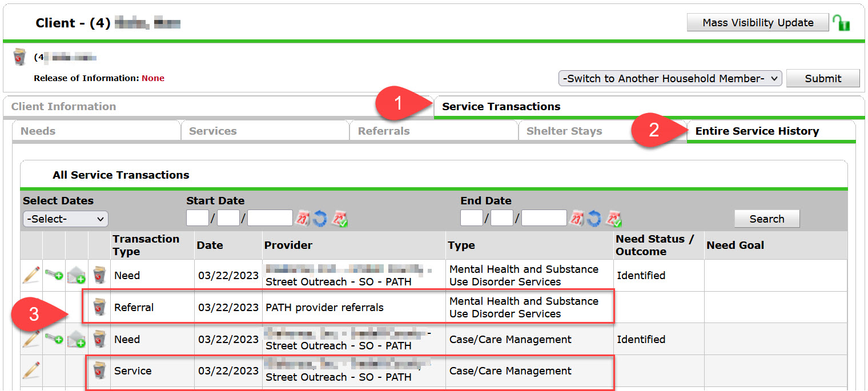Screen dimensions: 868x391
Task: Open the Switch to Another Household Member dropdown
Action: (670, 78)
